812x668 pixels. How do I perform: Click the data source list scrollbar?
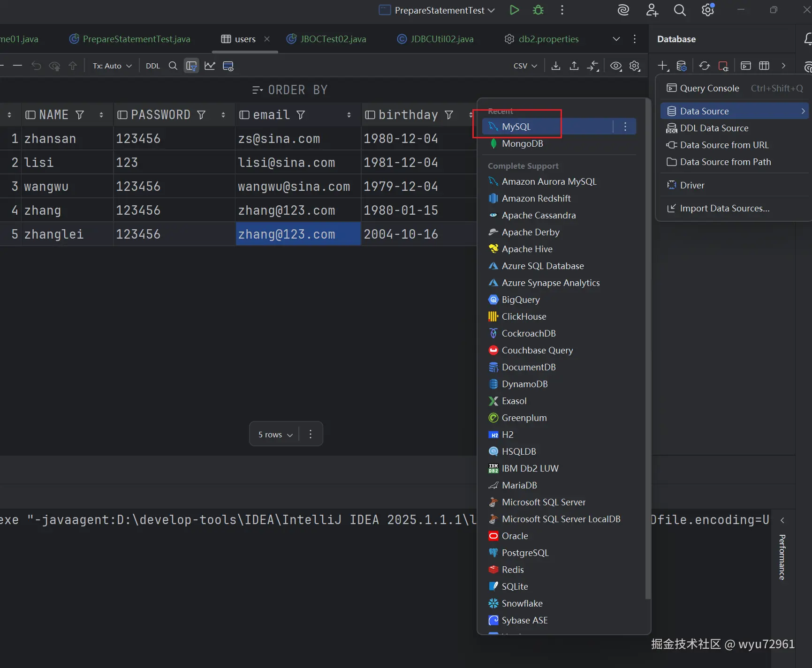click(648, 347)
